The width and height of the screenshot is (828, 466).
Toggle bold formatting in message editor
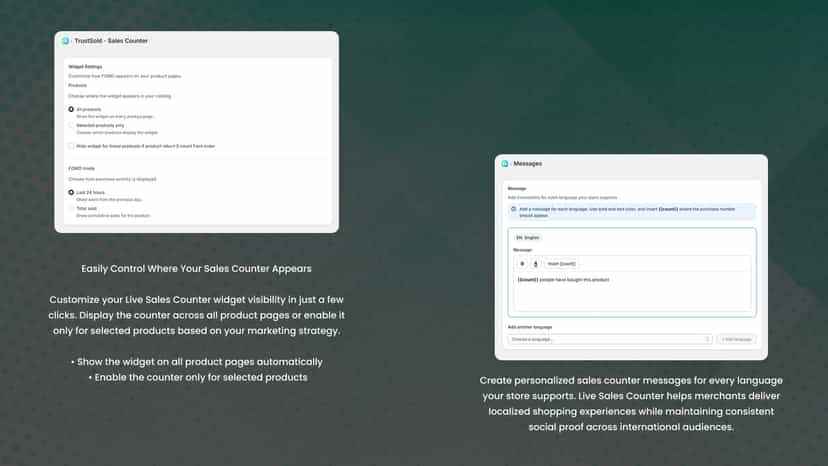click(522, 264)
